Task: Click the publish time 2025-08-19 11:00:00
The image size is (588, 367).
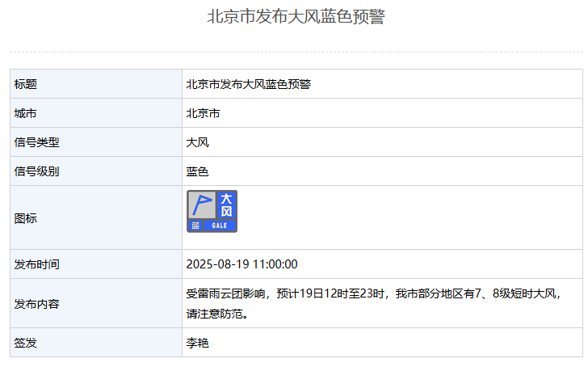Action: (x=242, y=264)
